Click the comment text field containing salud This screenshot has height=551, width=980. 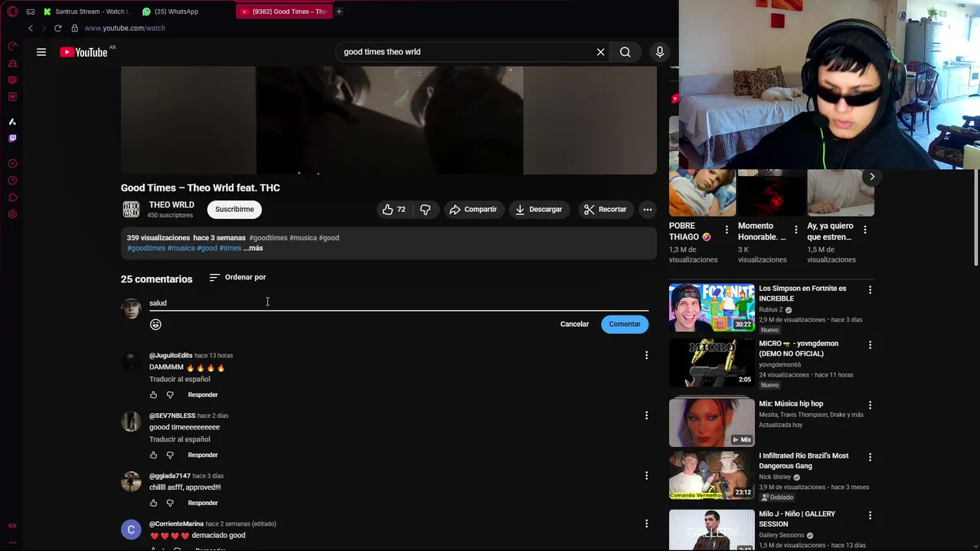coord(399,303)
